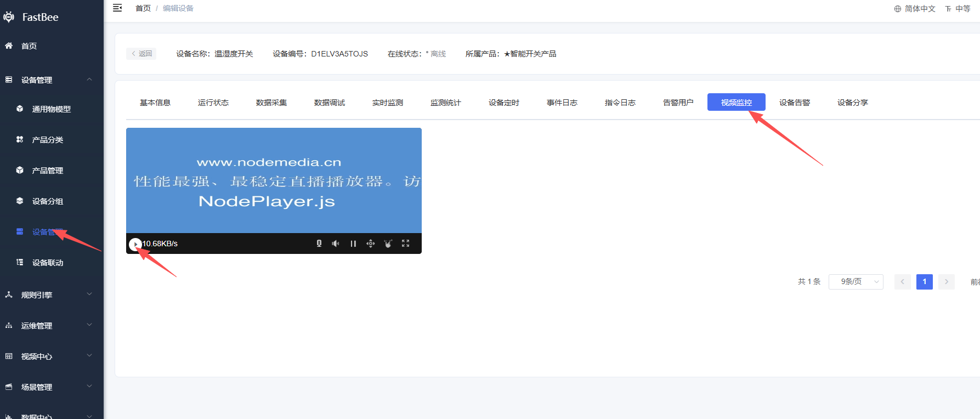Viewport: 980px width, 419px height.
Task: Mute the video player volume
Action: click(336, 244)
